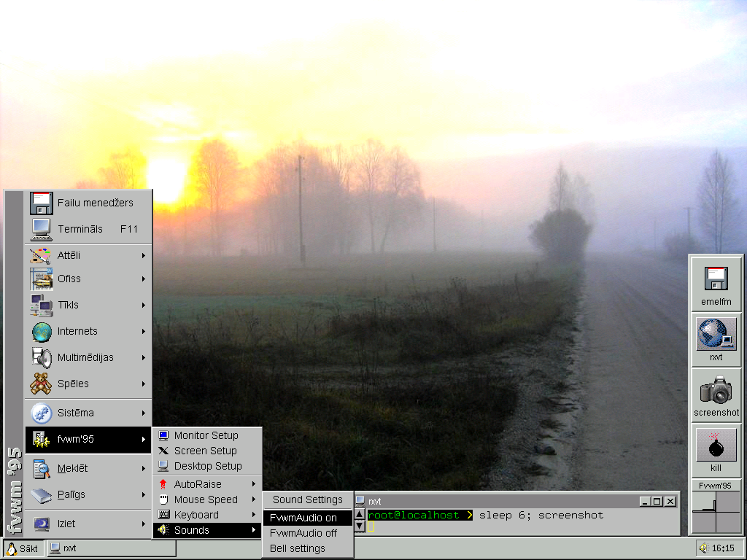747x560 pixels.
Task: Expand the Multimēdijas submenu arrow
Action: (144, 357)
